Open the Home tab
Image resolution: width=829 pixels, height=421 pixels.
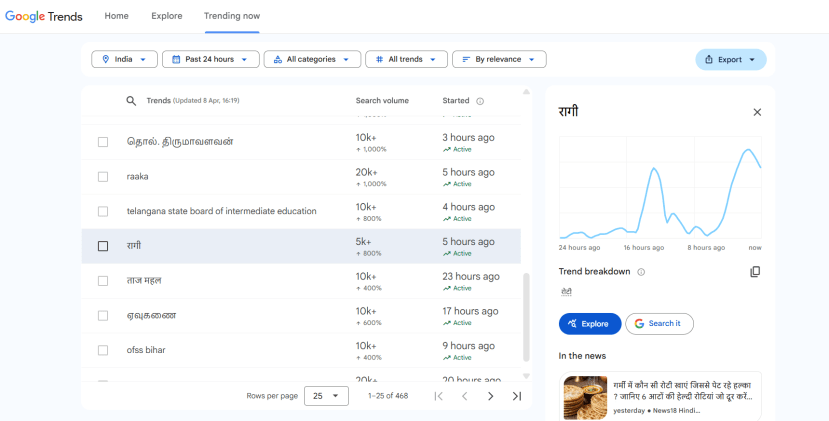(117, 16)
